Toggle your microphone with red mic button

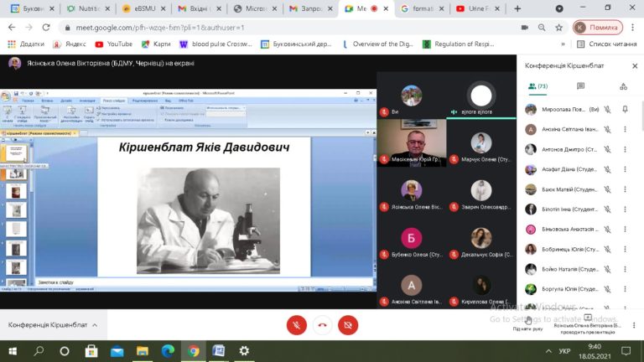297,325
